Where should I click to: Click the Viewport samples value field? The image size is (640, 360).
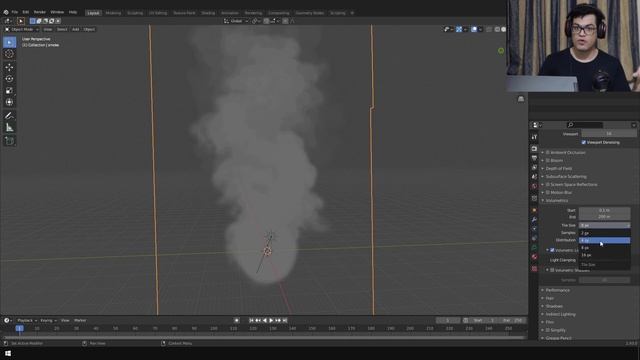pyautogui.click(x=609, y=134)
